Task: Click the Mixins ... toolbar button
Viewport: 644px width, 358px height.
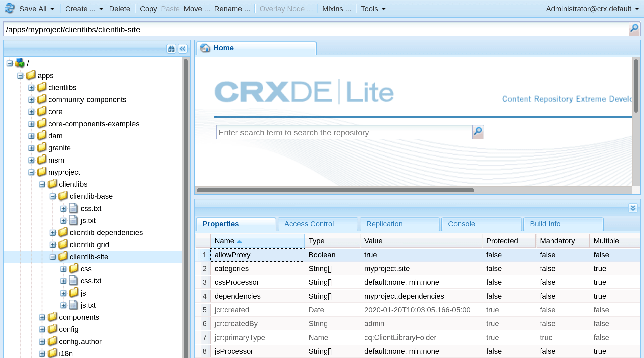Action: [x=337, y=9]
